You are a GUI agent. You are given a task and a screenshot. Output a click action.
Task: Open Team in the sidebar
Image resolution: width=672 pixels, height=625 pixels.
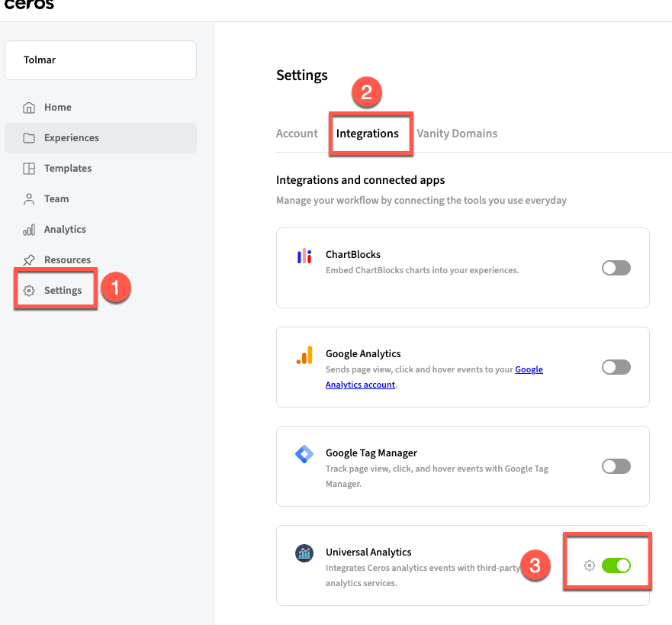point(101,199)
